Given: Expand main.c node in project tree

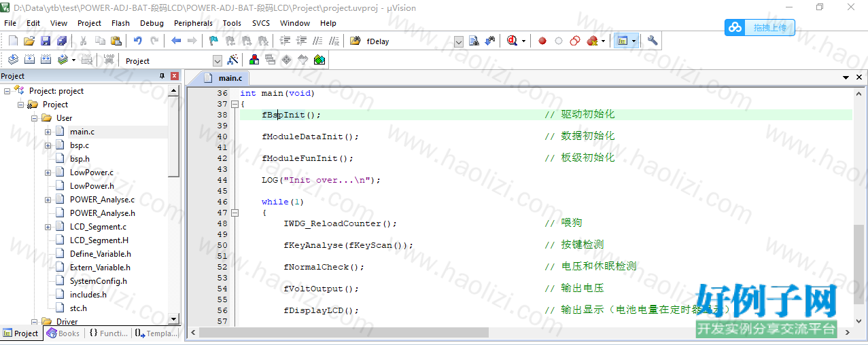Looking at the screenshot, I should click(x=48, y=132).
